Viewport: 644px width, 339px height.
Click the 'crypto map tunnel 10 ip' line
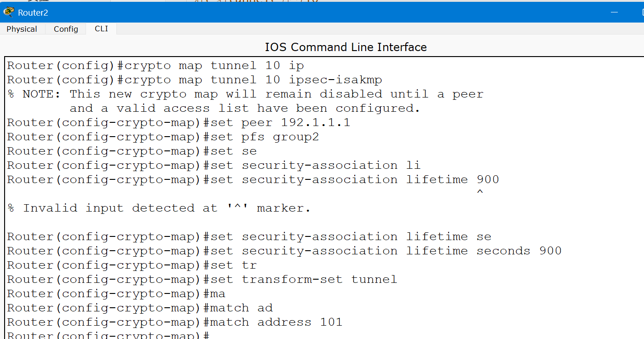155,66
